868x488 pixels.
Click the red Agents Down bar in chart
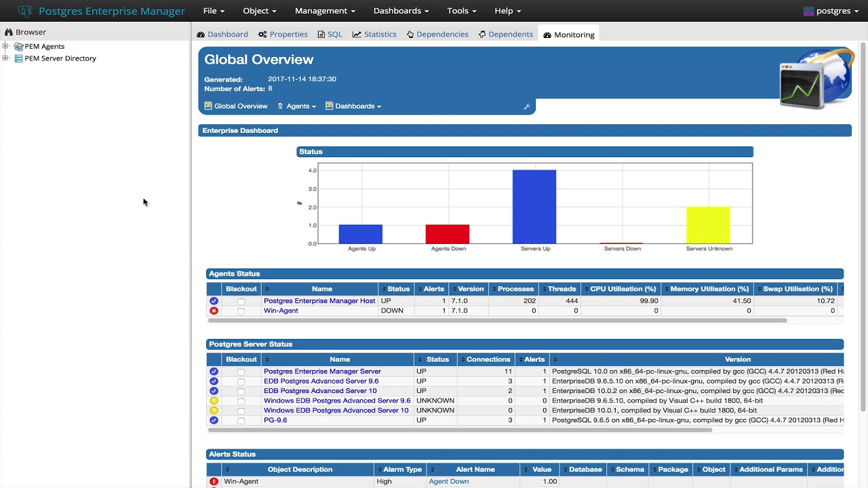click(x=448, y=234)
